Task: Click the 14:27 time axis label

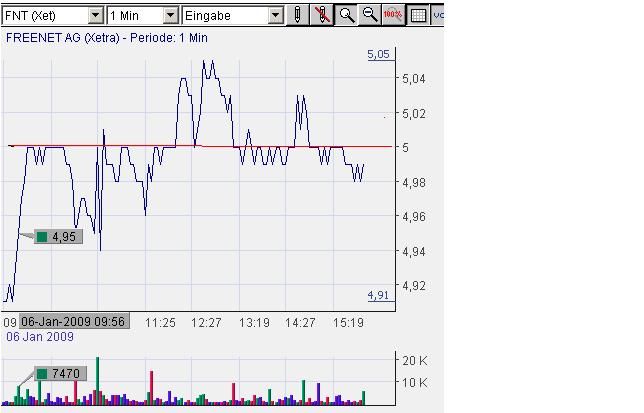Action: point(300,323)
